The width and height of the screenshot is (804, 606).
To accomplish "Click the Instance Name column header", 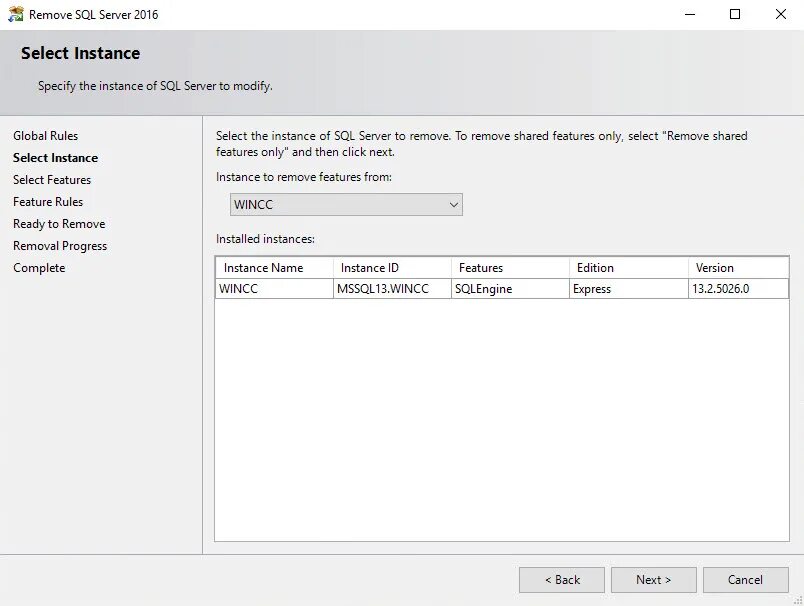I will 274,268.
